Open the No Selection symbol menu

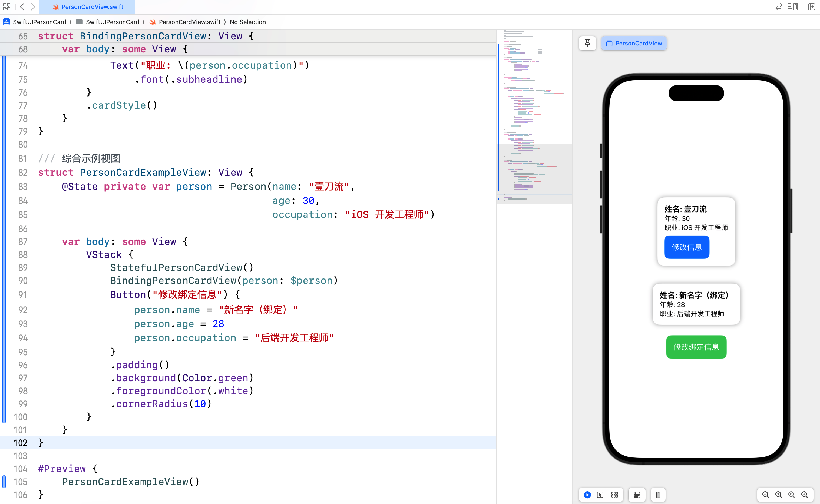point(248,22)
